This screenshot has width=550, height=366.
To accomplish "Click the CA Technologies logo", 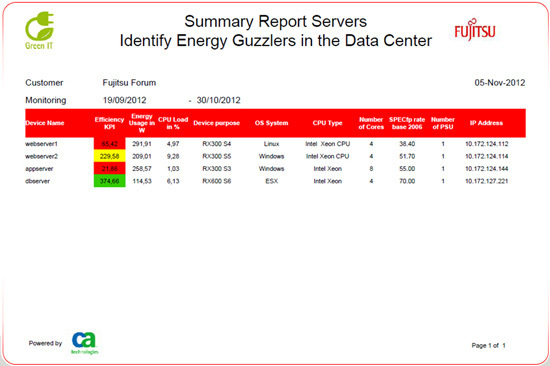I will click(x=85, y=343).
